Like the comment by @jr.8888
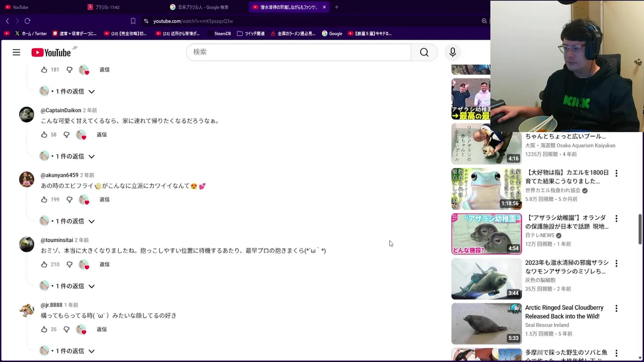The height and width of the screenshot is (362, 644). click(44, 329)
